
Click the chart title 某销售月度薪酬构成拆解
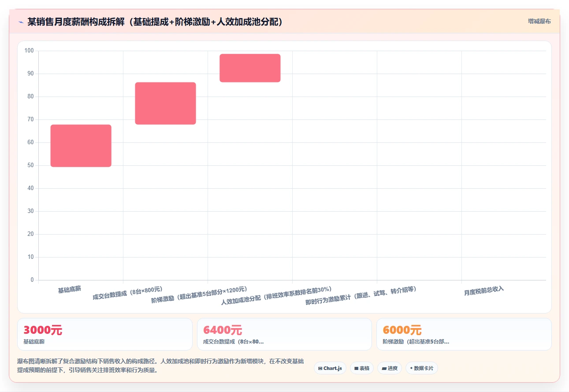(155, 22)
